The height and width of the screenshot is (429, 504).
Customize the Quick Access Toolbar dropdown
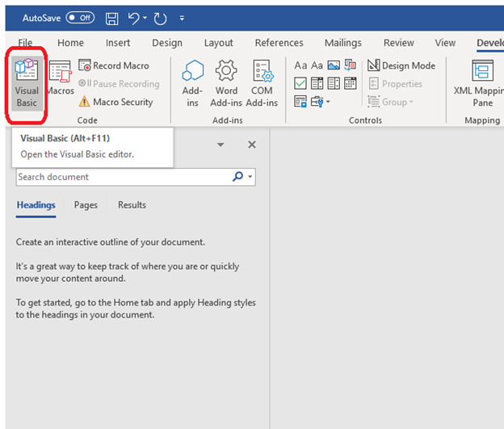(182, 19)
